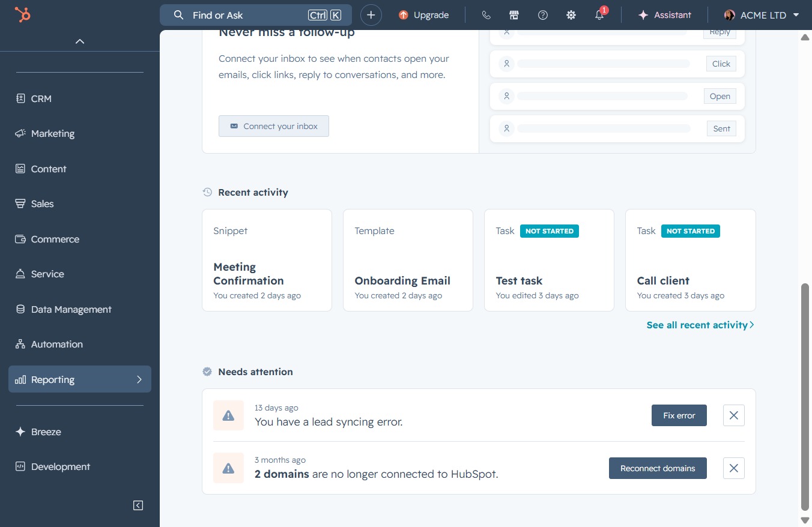
Task: Open the Breeze Assistant
Action: tap(665, 15)
